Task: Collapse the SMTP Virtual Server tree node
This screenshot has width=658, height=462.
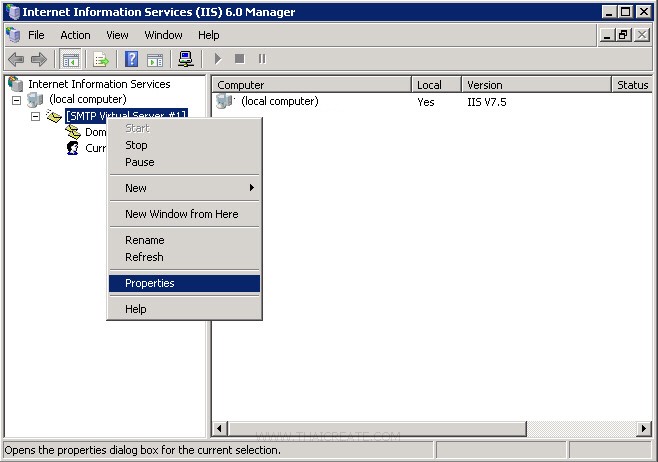Action: coord(36,116)
